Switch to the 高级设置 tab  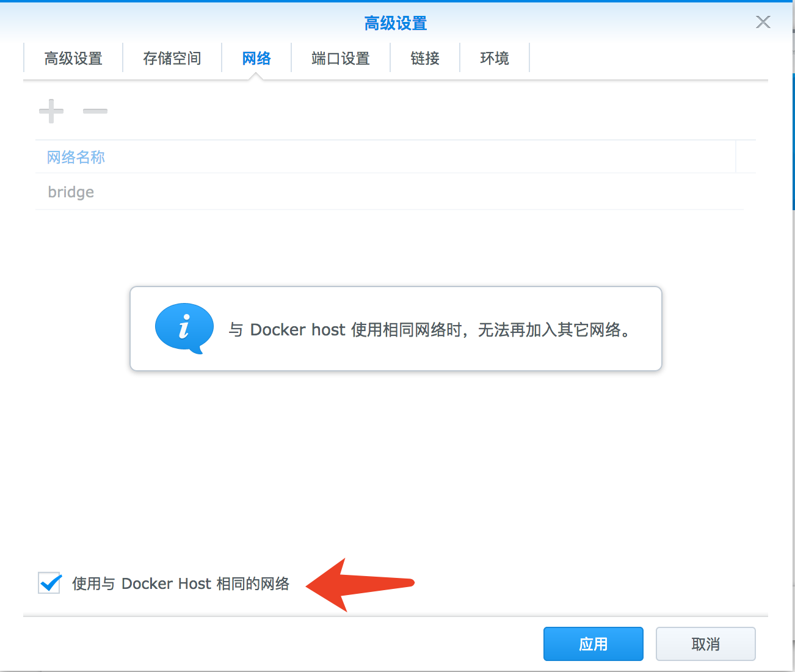73,58
